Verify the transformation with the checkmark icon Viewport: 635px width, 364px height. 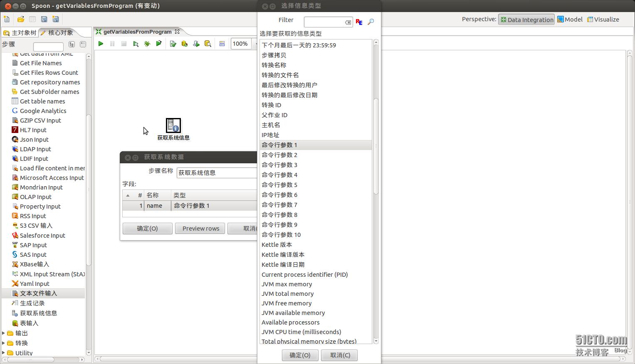point(173,44)
